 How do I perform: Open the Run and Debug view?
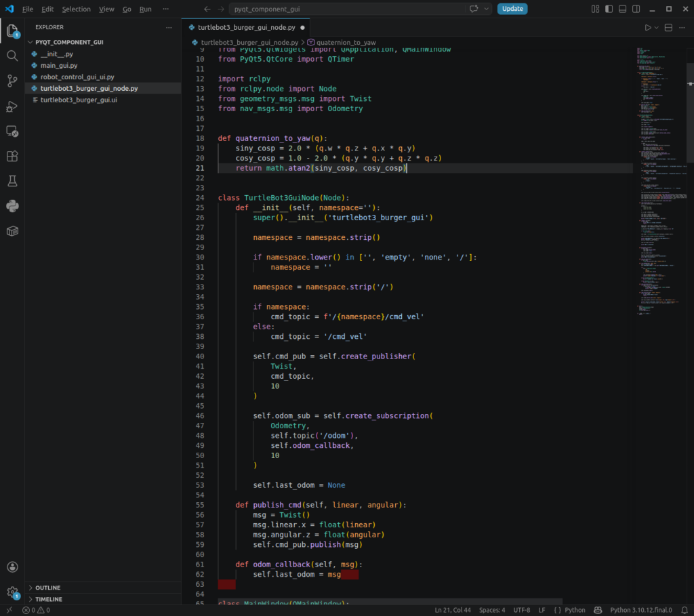click(x=12, y=106)
